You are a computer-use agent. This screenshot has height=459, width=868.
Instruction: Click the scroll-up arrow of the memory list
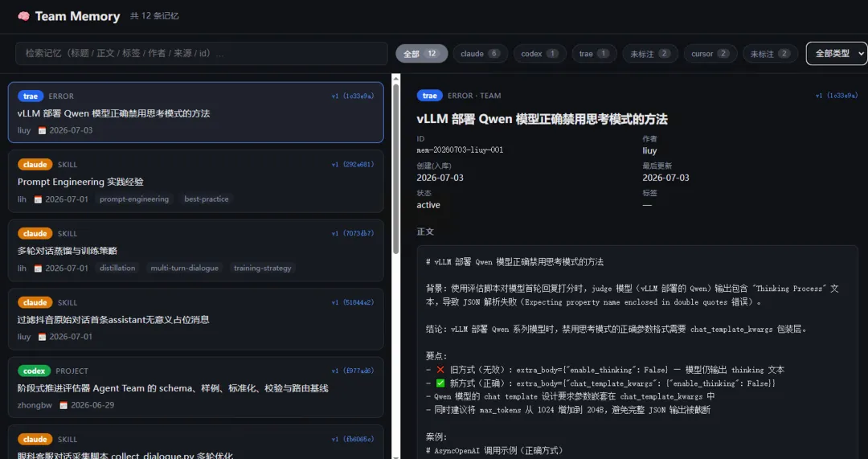point(395,79)
